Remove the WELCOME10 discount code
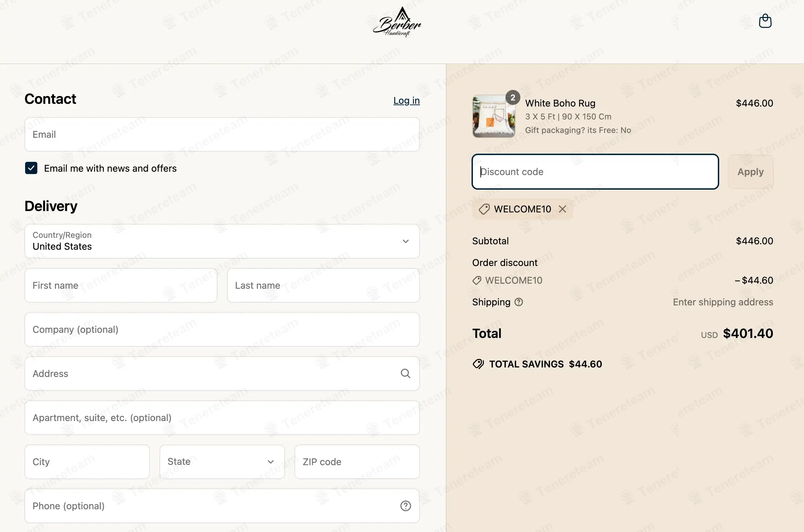 pos(562,209)
